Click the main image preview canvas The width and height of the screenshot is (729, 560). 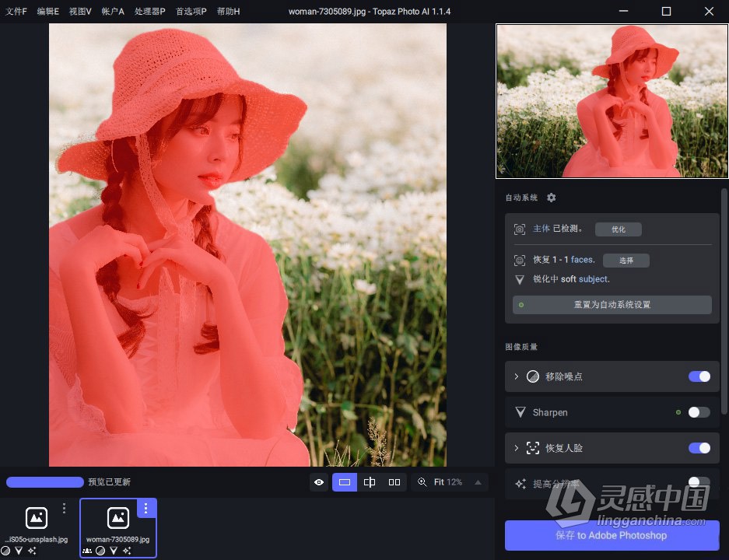point(248,245)
